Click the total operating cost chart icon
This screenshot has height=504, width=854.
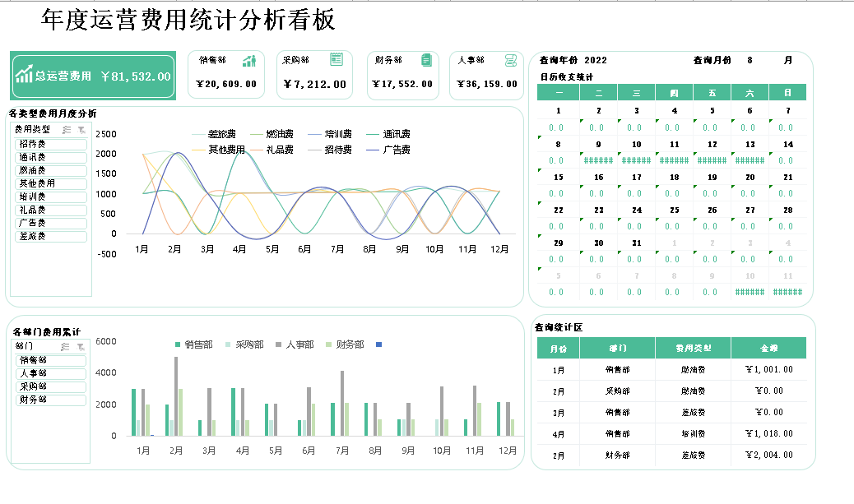coord(24,74)
